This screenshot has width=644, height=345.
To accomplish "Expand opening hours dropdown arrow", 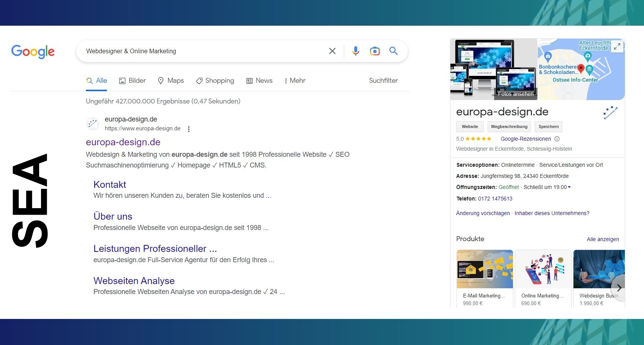I will [569, 187].
